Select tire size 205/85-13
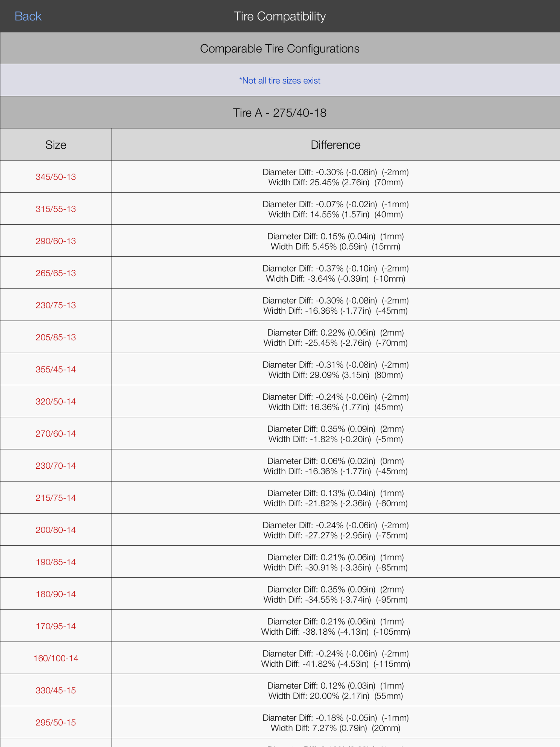This screenshot has width=560, height=747. [x=56, y=337]
